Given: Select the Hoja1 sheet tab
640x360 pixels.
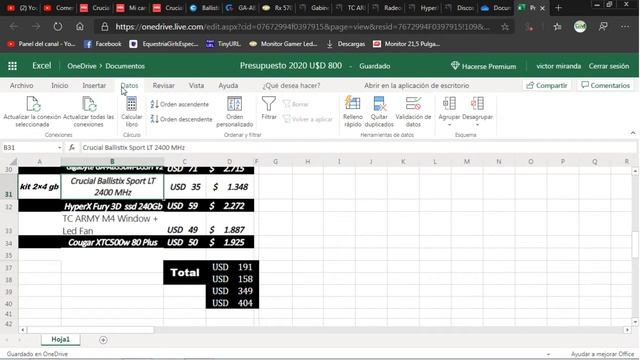Looking at the screenshot, I should pyautogui.click(x=60, y=340).
